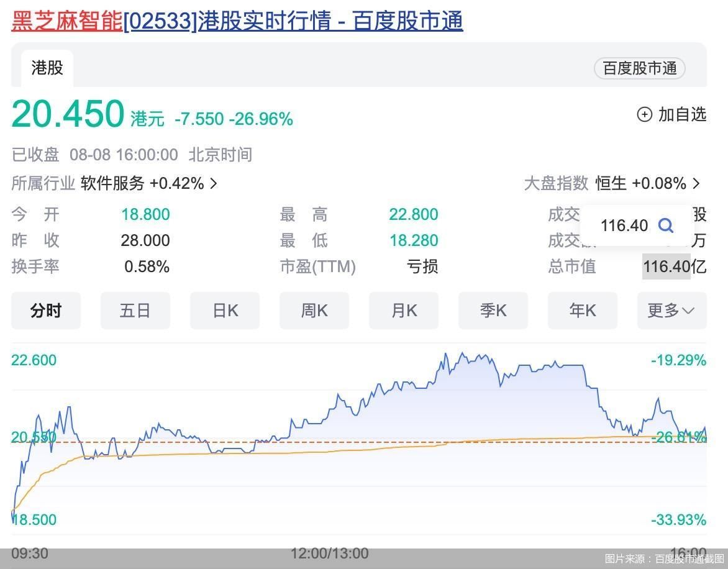This screenshot has width=728, height=569.
Task: Click 昨收 value 28.000
Action: [145, 240]
